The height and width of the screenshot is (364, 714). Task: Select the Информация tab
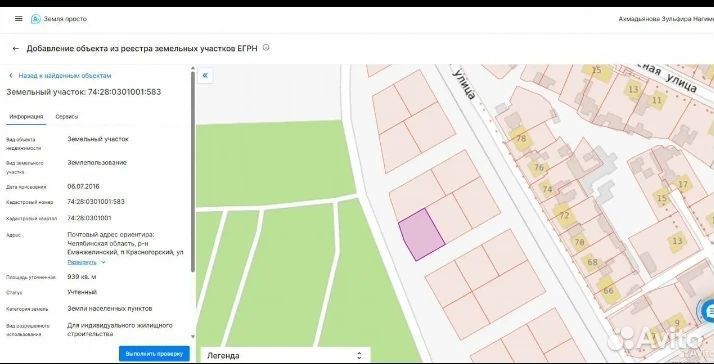[x=26, y=117]
